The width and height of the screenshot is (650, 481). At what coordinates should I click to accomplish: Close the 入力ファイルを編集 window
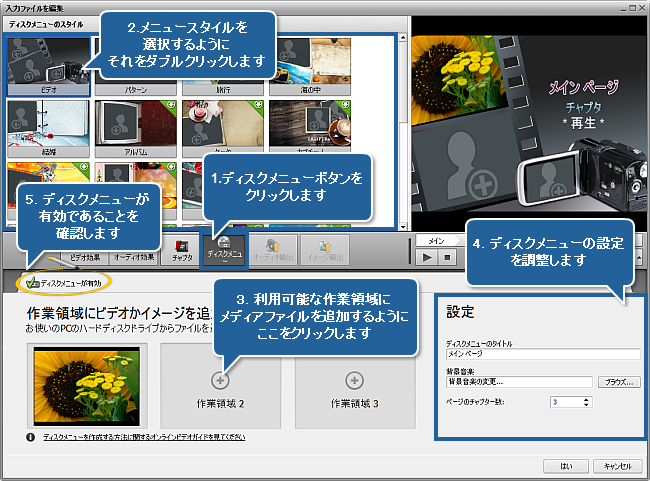tap(643, 7)
